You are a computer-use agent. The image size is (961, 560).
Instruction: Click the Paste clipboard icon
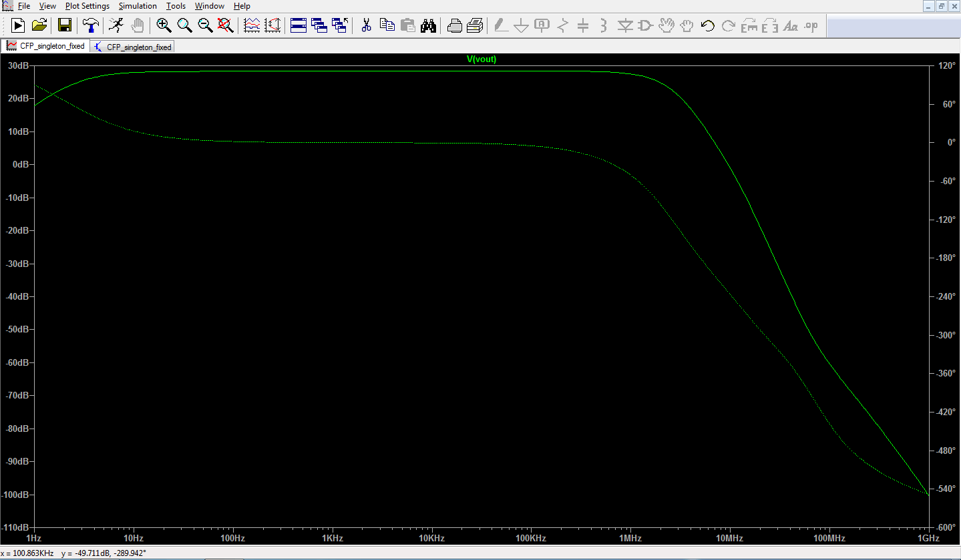407,26
